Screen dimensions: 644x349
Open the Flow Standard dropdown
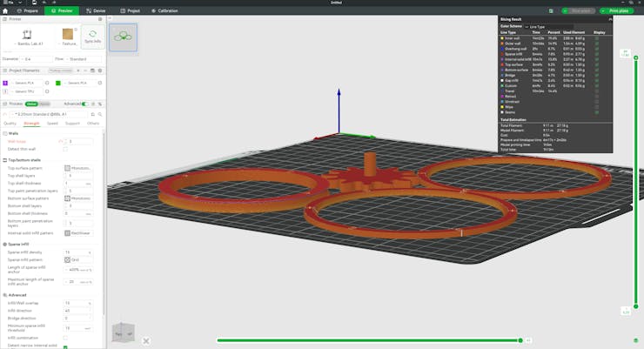[x=84, y=59]
